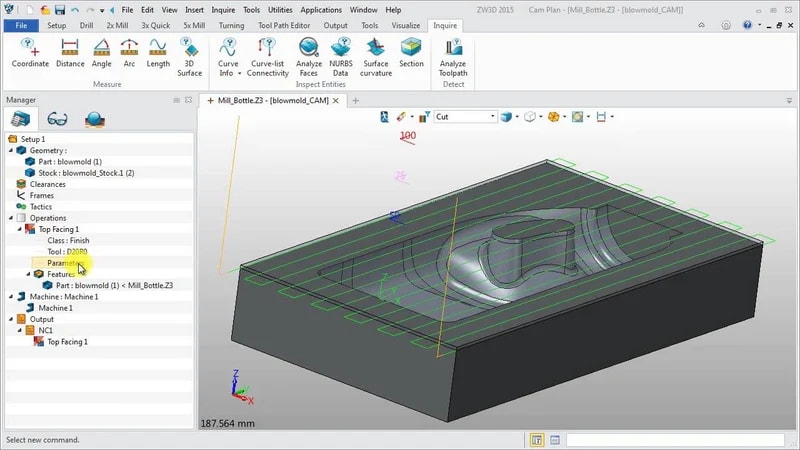The height and width of the screenshot is (450, 800).
Task: Select the Angle measure tool
Action: pos(102,53)
